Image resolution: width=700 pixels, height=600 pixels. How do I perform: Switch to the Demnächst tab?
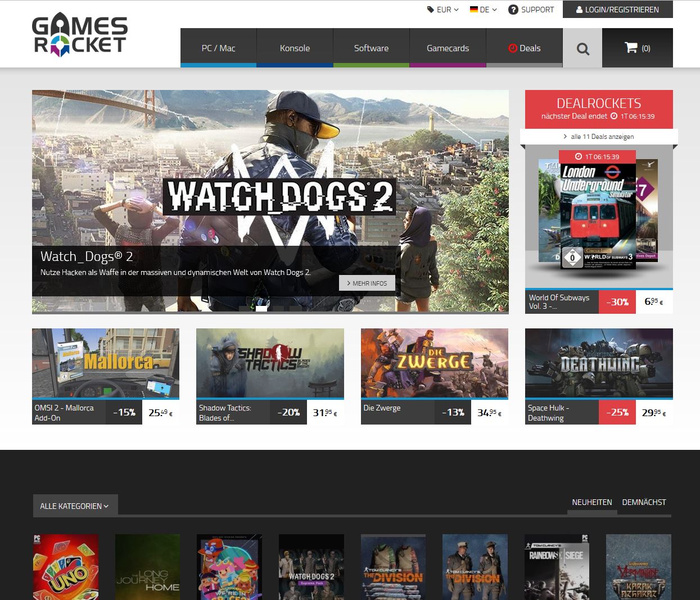tap(644, 502)
